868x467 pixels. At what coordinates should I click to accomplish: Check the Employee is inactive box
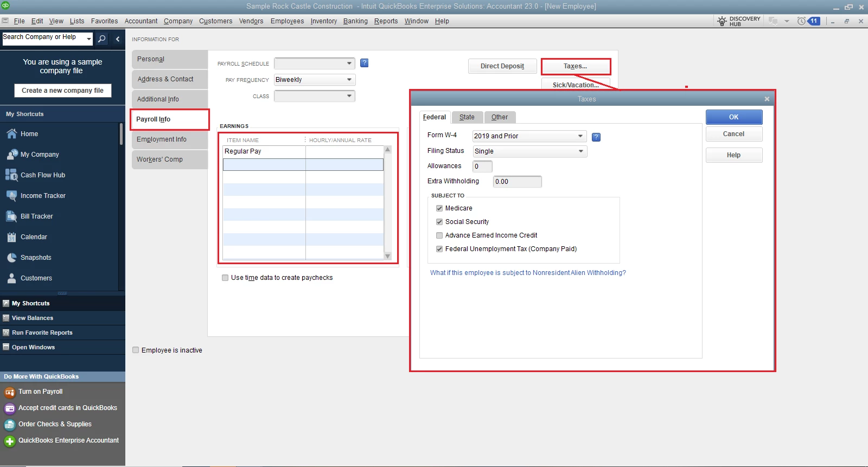point(136,350)
